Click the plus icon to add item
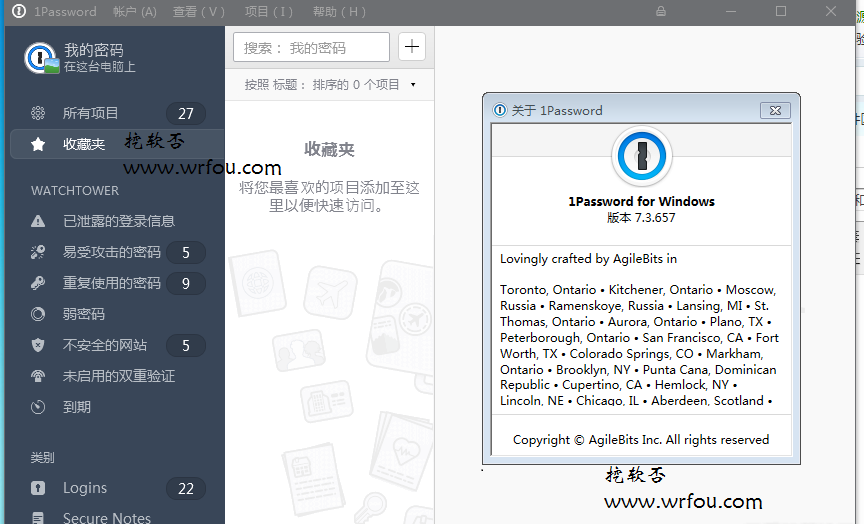864x524 pixels. (412, 47)
